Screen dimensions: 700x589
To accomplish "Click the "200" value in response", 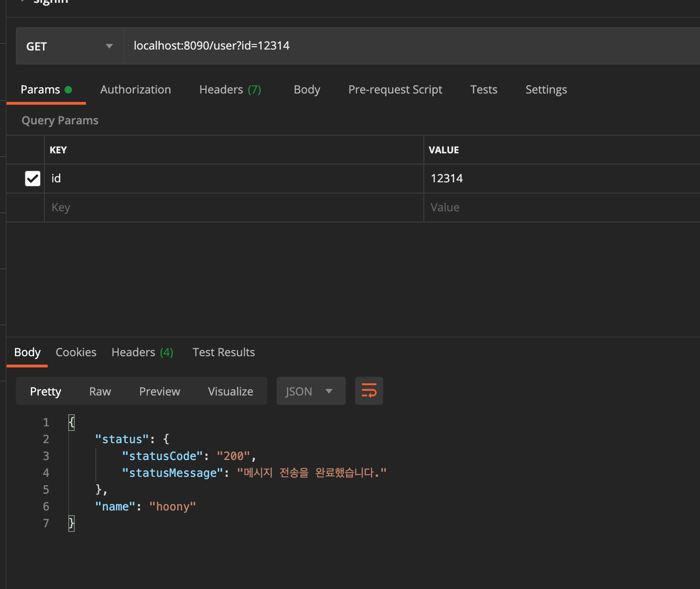I will coord(234,456).
